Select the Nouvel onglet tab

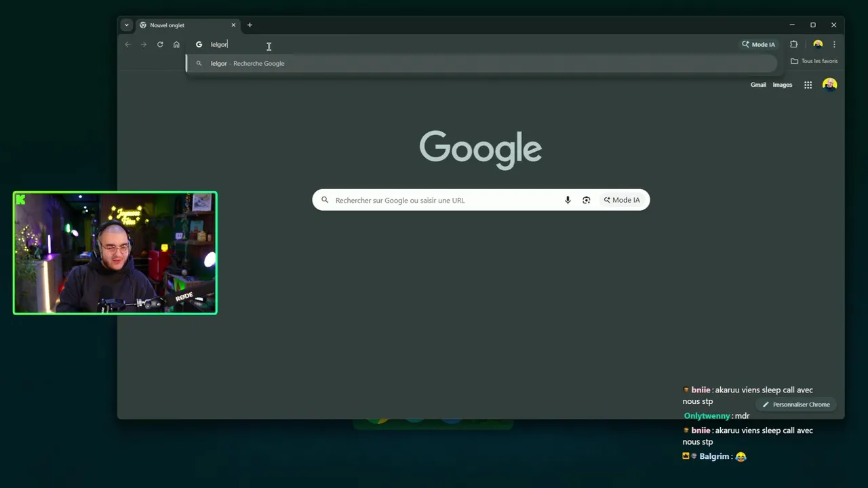click(x=188, y=25)
